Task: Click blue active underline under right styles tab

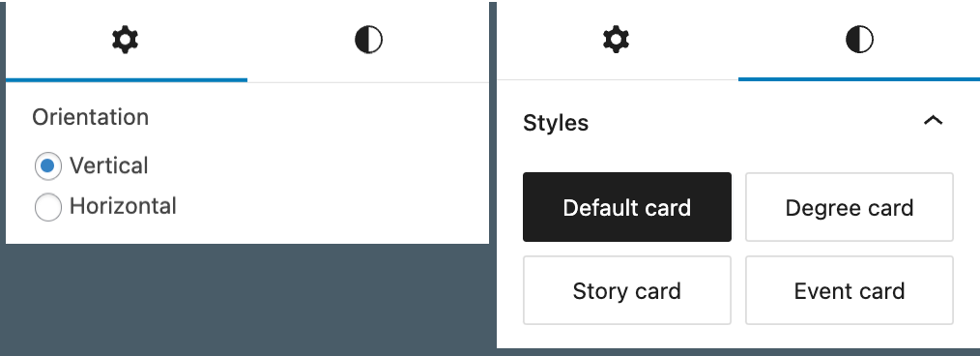Action: (859, 79)
